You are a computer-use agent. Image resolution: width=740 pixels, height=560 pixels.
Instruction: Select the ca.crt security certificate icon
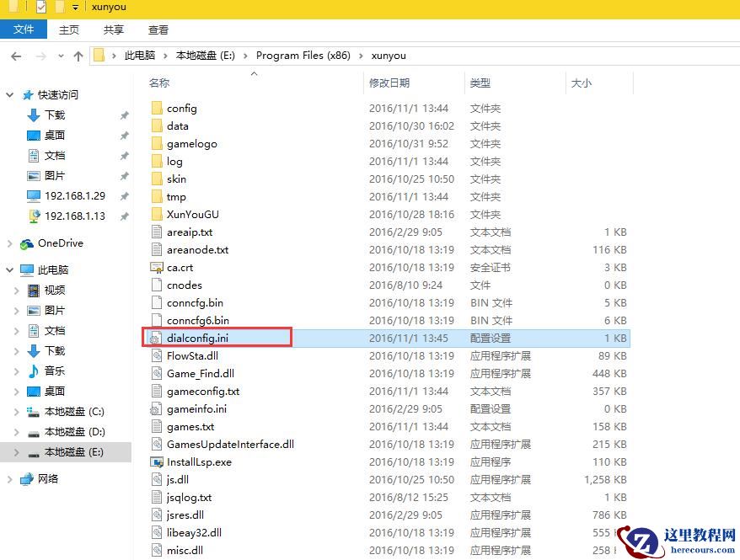point(158,267)
